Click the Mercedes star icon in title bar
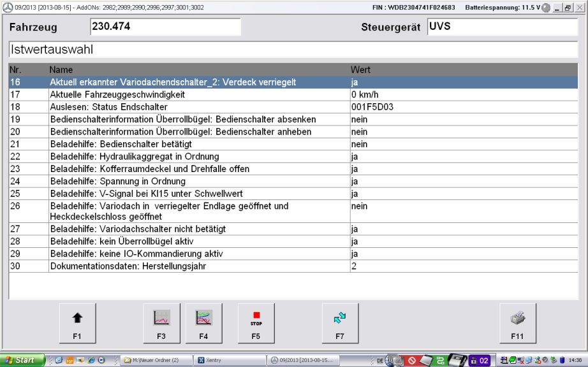588x367 pixels. (x=8, y=7)
